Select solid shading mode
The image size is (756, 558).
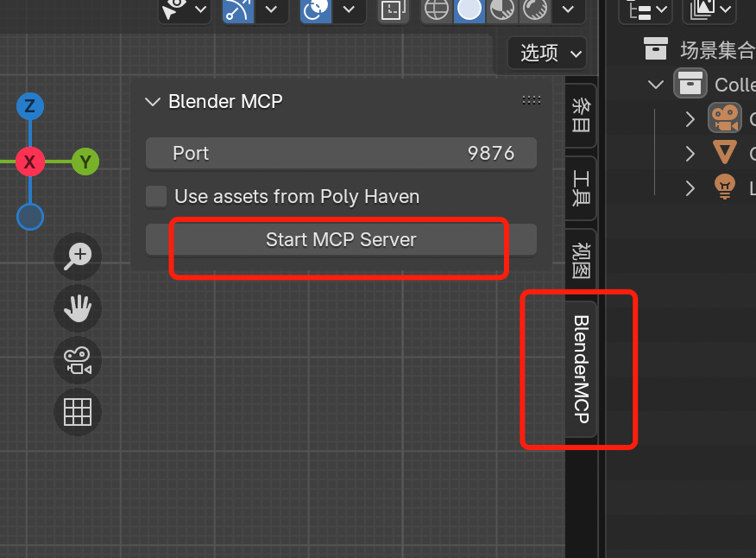coord(469,10)
